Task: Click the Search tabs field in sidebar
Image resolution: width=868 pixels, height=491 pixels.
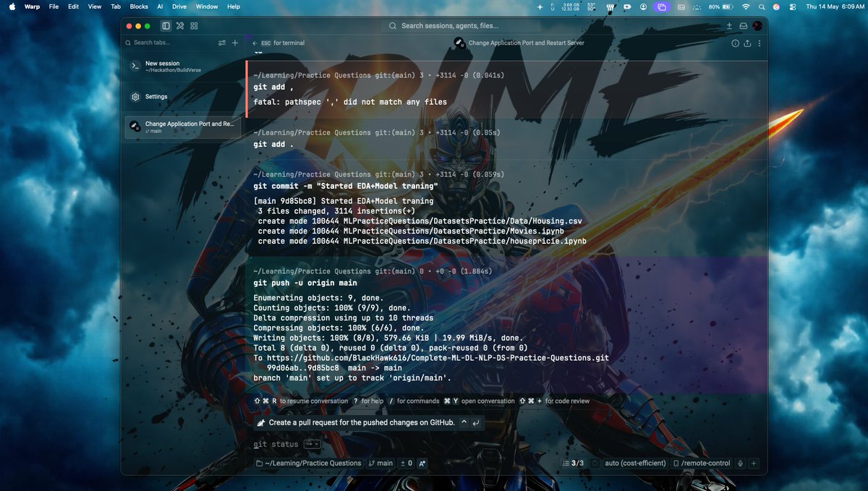Action: pyautogui.click(x=170, y=43)
